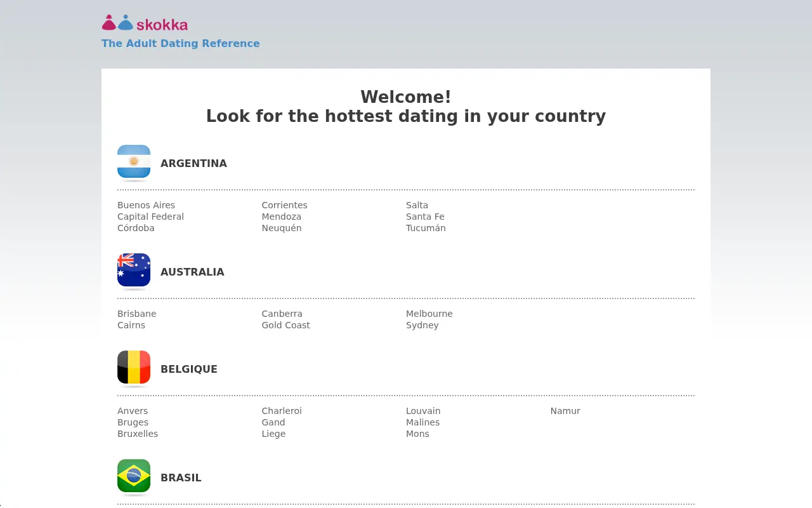812x508 pixels.
Task: Choose Salta under Argentina
Action: coord(417,205)
